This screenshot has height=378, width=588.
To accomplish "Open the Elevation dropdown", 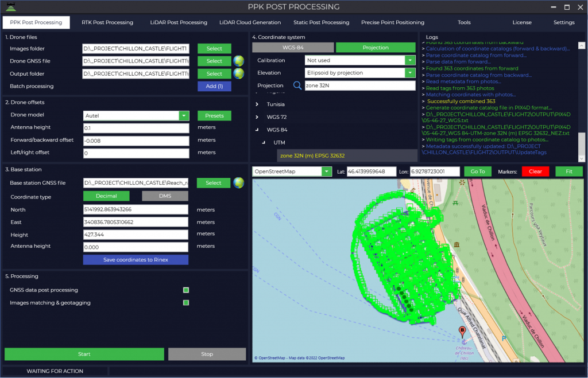I will coord(409,73).
